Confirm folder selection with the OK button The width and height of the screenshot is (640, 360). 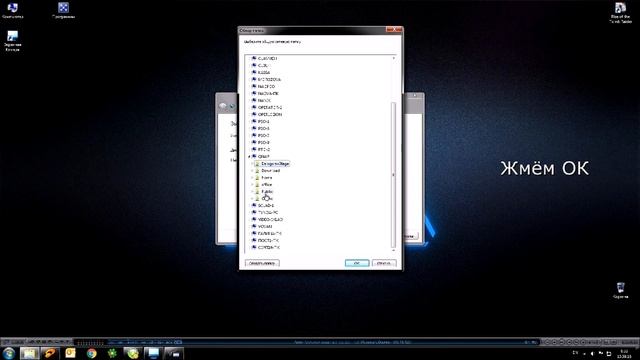click(357, 263)
